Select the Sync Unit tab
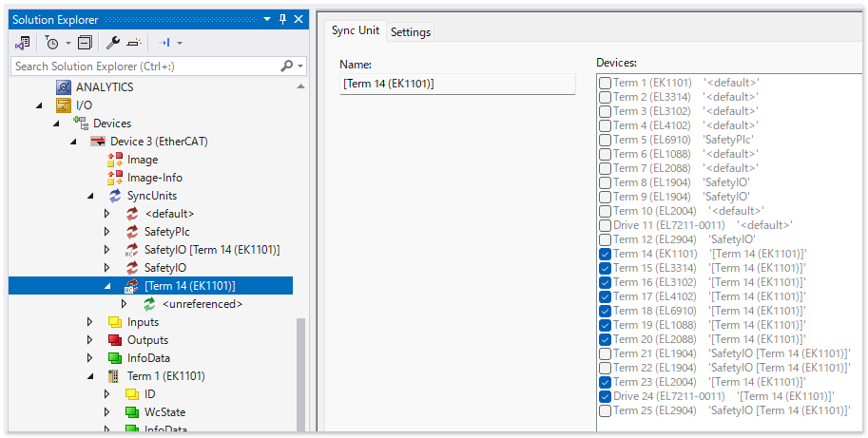The image size is (868, 438). point(355,30)
